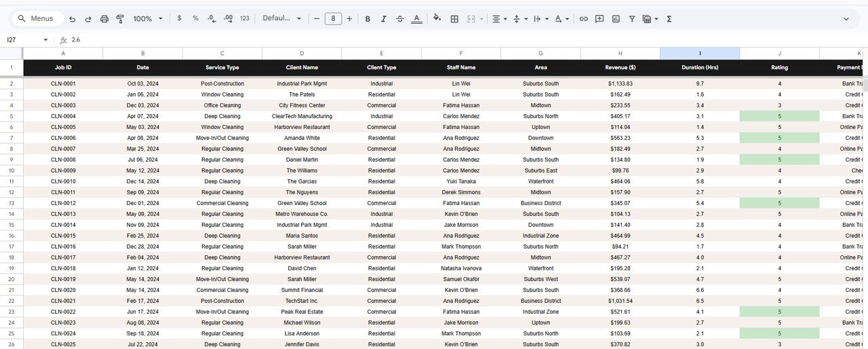
Task: Format as currency with dollar button
Action: click(179, 19)
